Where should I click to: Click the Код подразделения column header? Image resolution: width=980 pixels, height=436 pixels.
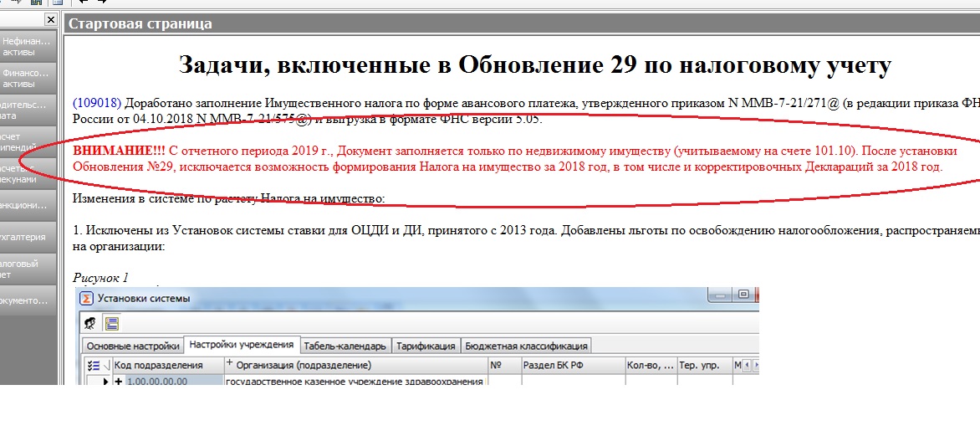point(159,365)
